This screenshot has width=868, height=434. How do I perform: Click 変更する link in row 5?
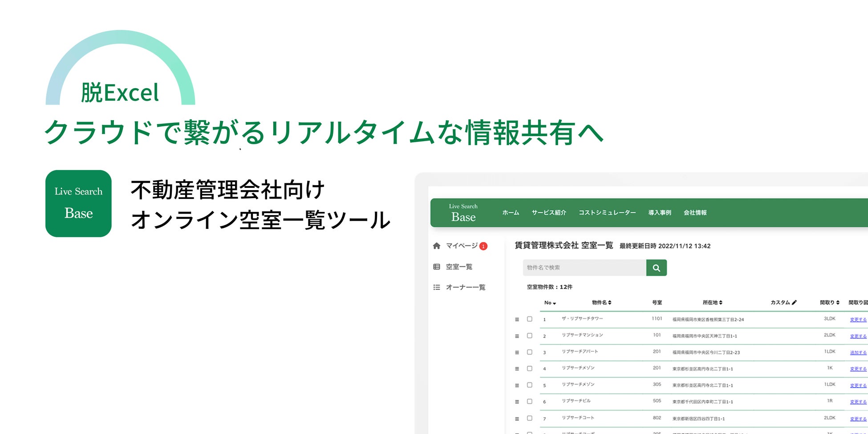[x=858, y=385]
